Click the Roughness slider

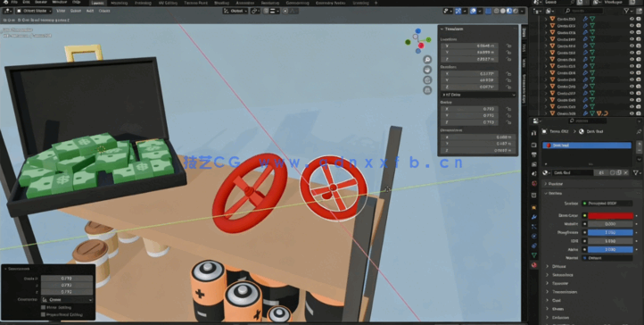[x=610, y=232]
